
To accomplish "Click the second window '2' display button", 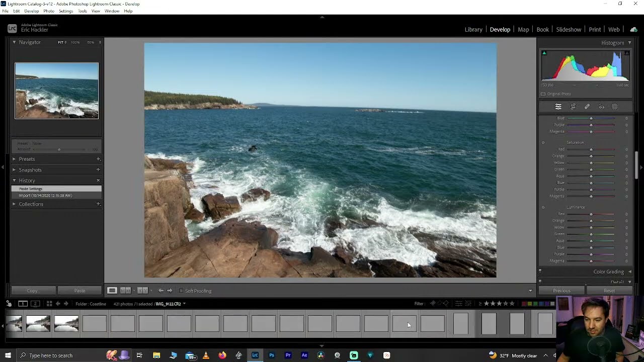I will (35, 304).
